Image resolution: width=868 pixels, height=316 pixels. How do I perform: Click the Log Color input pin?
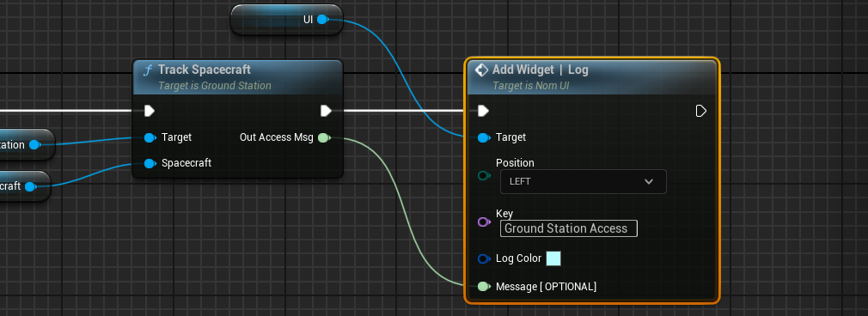pos(484,258)
